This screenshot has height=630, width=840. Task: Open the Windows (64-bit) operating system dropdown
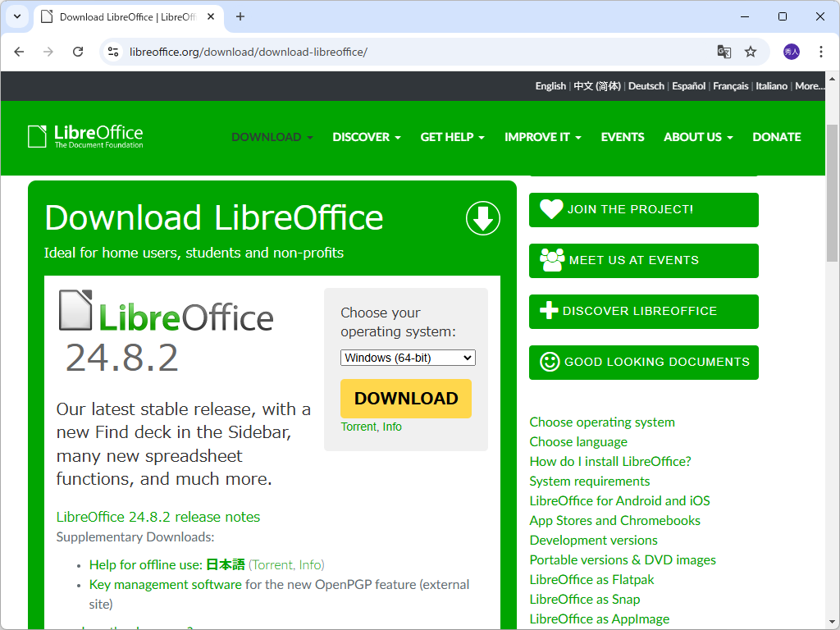click(408, 358)
